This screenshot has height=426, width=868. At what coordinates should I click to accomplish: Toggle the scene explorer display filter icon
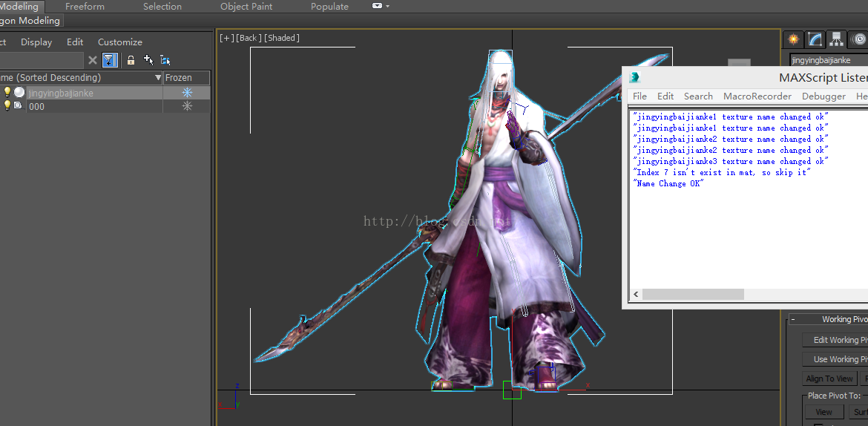(x=110, y=60)
